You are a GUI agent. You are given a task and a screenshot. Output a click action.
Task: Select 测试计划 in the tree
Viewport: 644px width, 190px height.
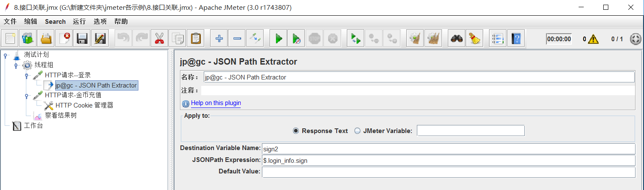(x=36, y=55)
